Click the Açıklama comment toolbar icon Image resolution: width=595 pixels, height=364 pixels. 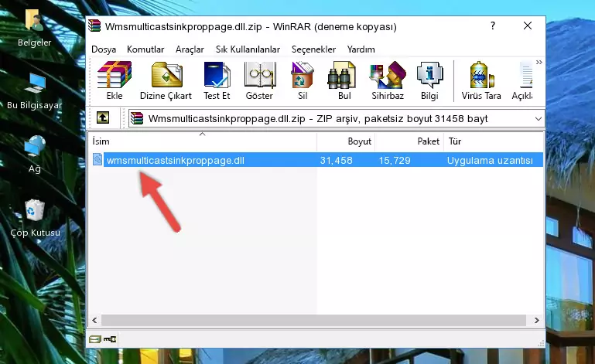(522, 80)
